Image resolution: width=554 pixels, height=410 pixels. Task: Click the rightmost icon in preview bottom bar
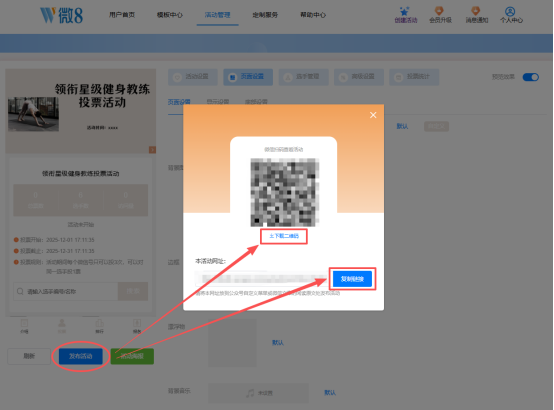[137, 323]
